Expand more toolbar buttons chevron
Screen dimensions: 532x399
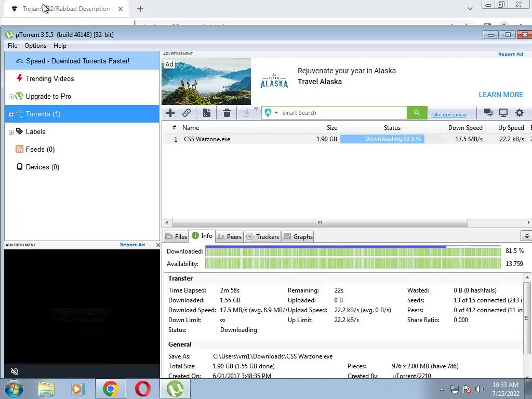256,109
